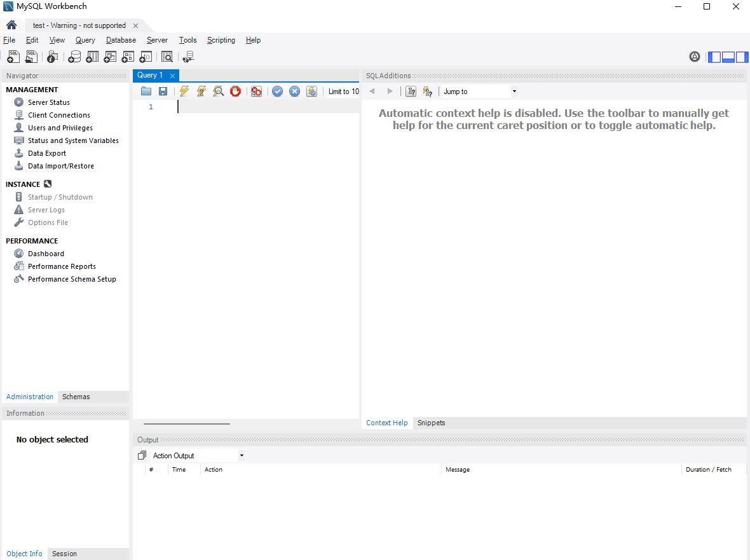Reconnect to DBMS icon

click(x=189, y=57)
